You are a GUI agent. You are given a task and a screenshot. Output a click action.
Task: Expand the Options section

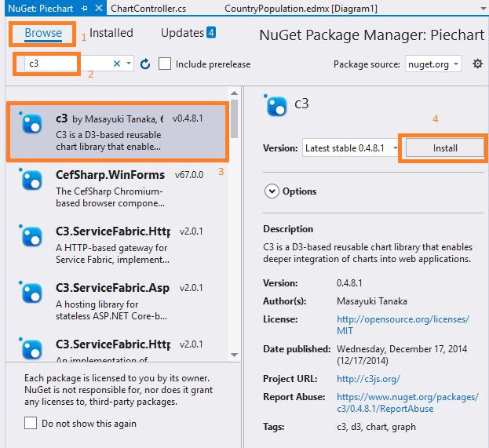pyautogui.click(x=272, y=191)
